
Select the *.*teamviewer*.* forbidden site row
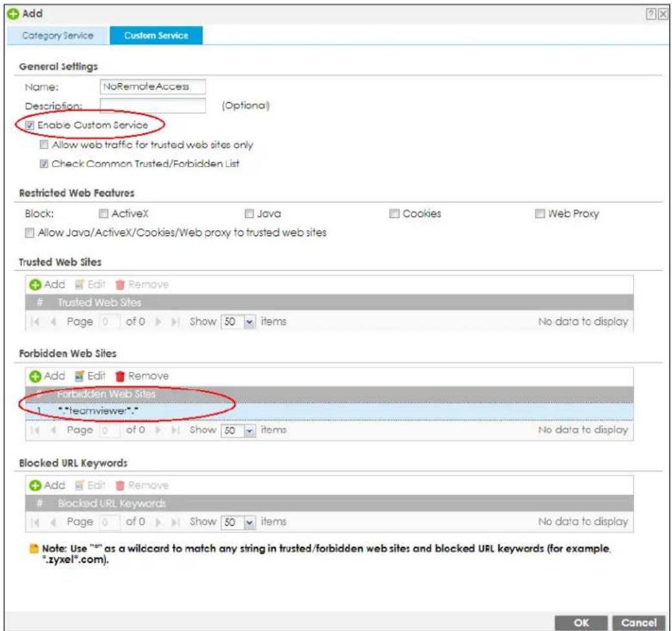point(329,411)
